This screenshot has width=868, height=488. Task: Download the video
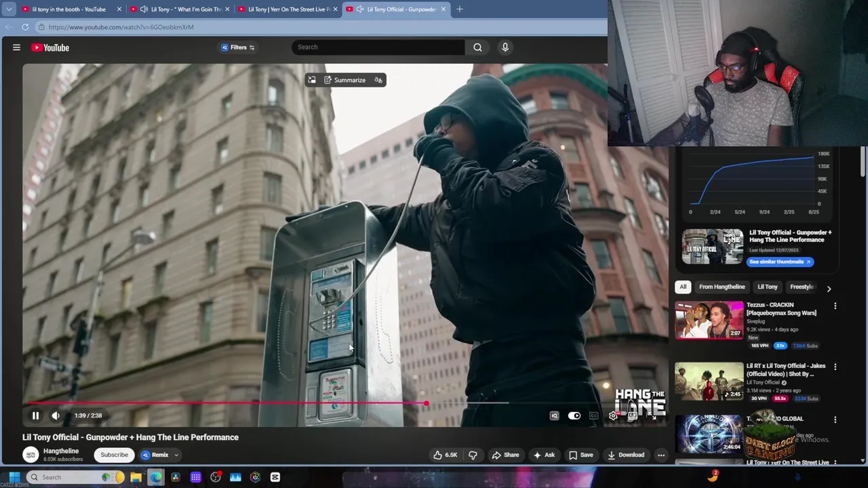(626, 455)
